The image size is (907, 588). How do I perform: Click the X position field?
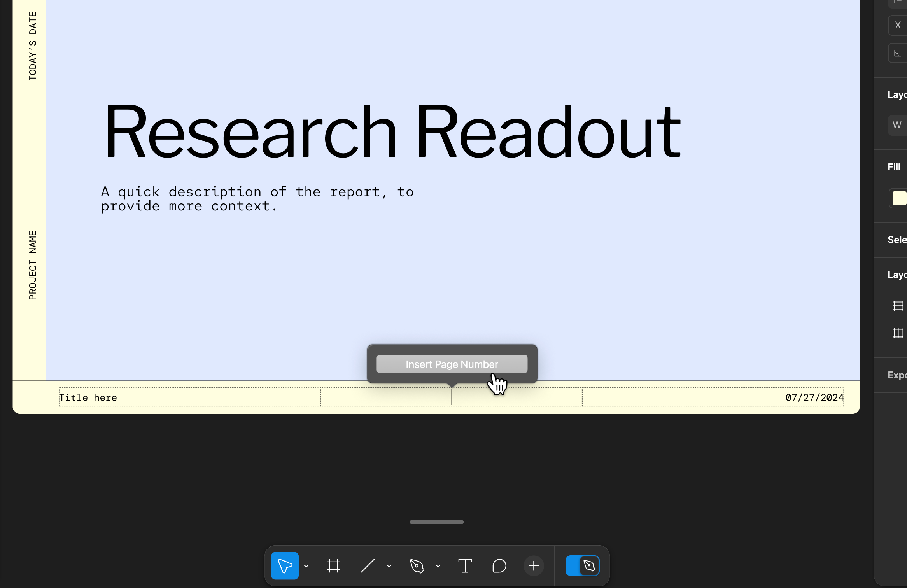tap(898, 25)
